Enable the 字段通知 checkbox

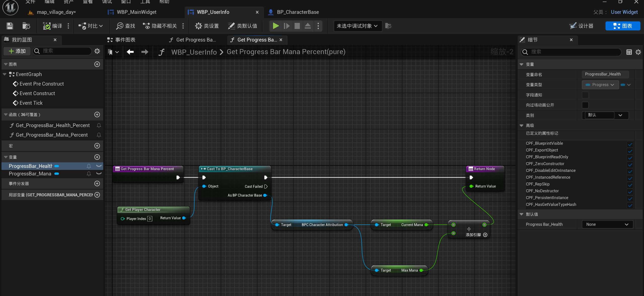585,95
